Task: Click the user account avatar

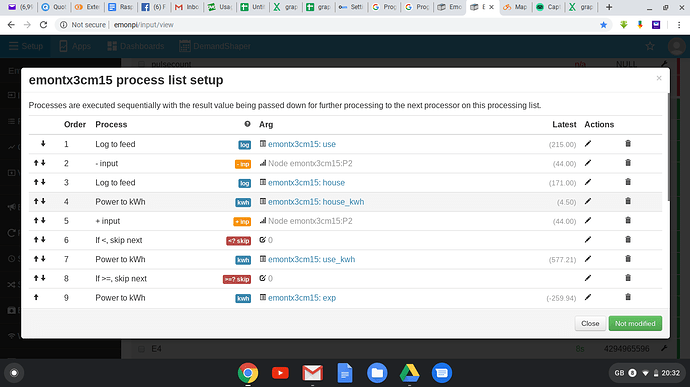Action: point(676,46)
